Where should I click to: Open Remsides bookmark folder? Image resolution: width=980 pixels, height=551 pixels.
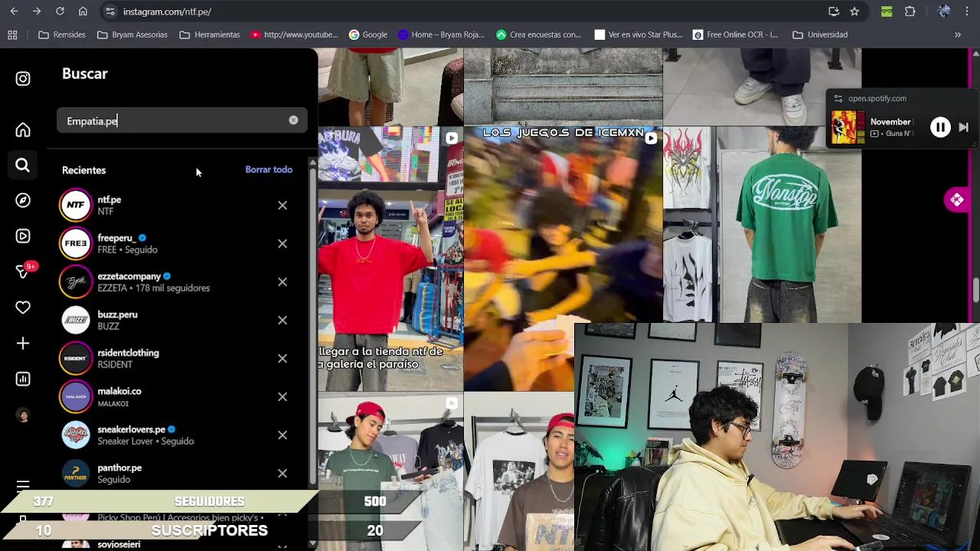pyautogui.click(x=62, y=34)
